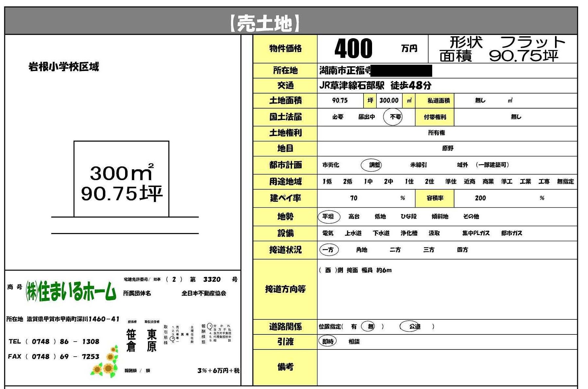Select the 無指定 zoning option
The height and width of the screenshot is (389, 588).
[565, 181]
